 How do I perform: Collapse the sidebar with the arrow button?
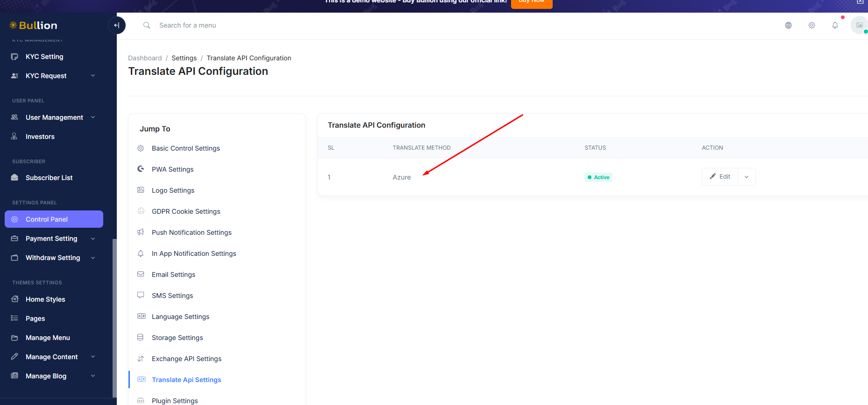117,25
